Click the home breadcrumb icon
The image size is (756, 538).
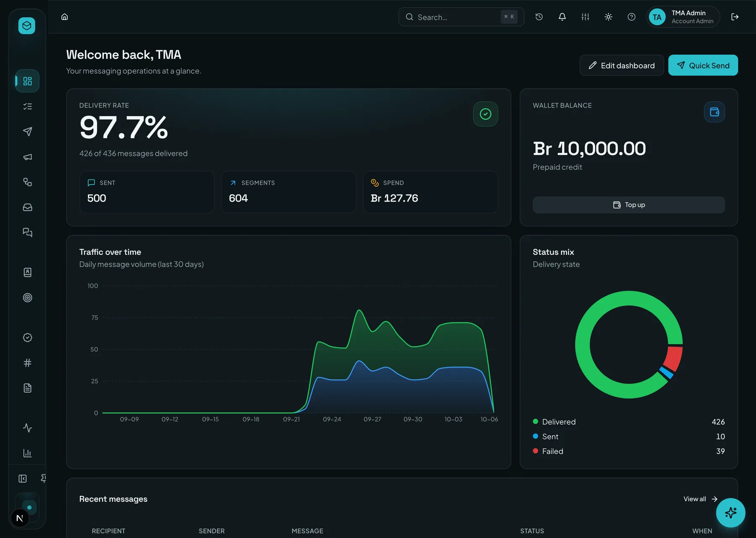(x=65, y=17)
